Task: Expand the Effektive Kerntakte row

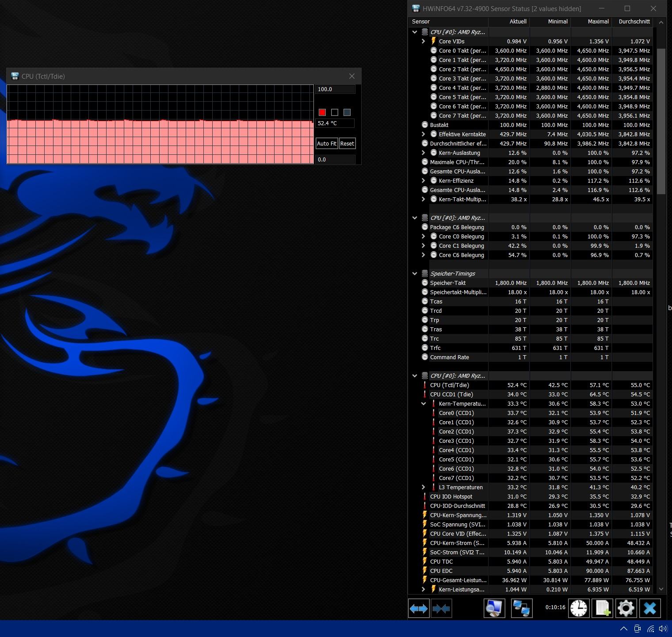Action: (x=423, y=134)
